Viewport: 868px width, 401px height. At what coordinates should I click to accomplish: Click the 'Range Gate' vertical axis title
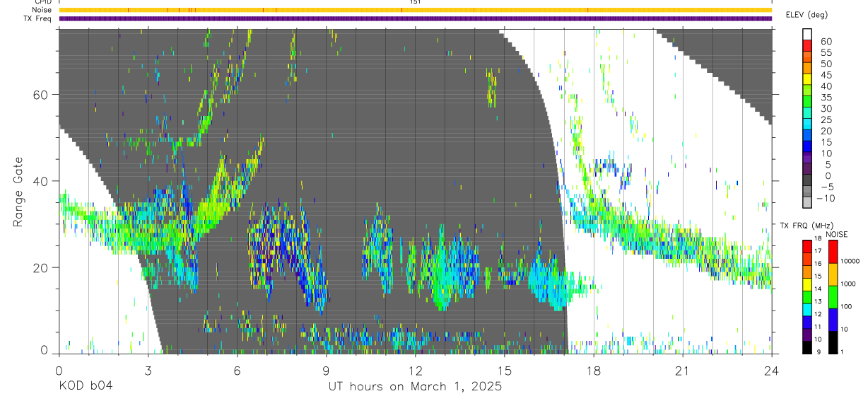coord(18,192)
